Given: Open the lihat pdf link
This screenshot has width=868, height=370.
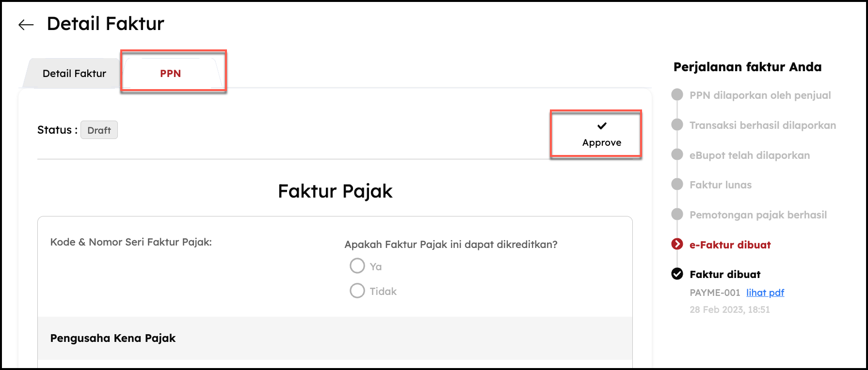Looking at the screenshot, I should 765,293.
